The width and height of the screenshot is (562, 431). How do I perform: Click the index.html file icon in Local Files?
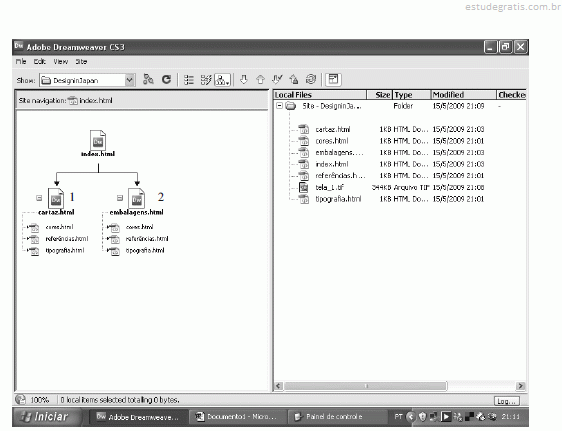click(x=304, y=164)
